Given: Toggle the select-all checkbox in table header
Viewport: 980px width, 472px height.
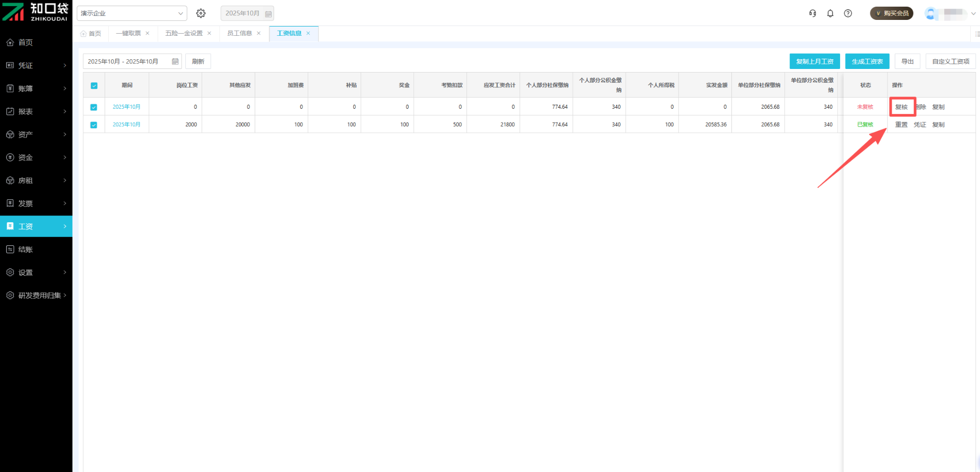Looking at the screenshot, I should pyautogui.click(x=94, y=86).
